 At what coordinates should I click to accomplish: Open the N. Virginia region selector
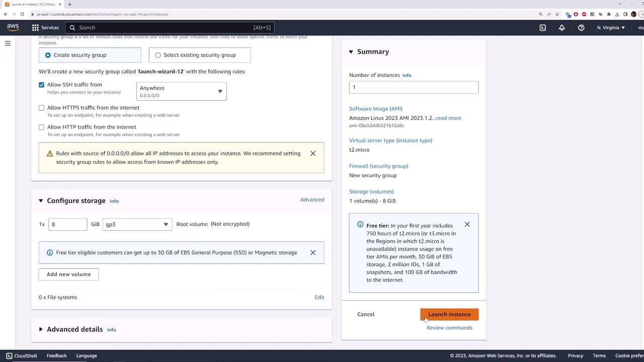pyautogui.click(x=611, y=28)
